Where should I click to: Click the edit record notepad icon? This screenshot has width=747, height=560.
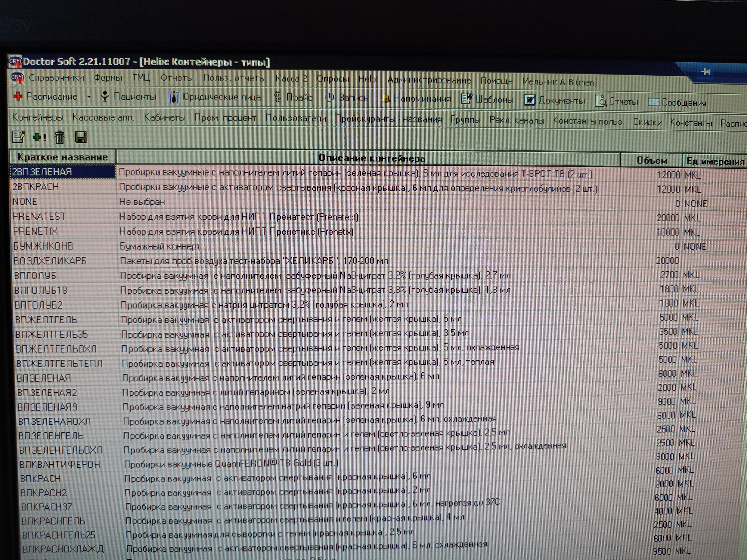[18, 137]
